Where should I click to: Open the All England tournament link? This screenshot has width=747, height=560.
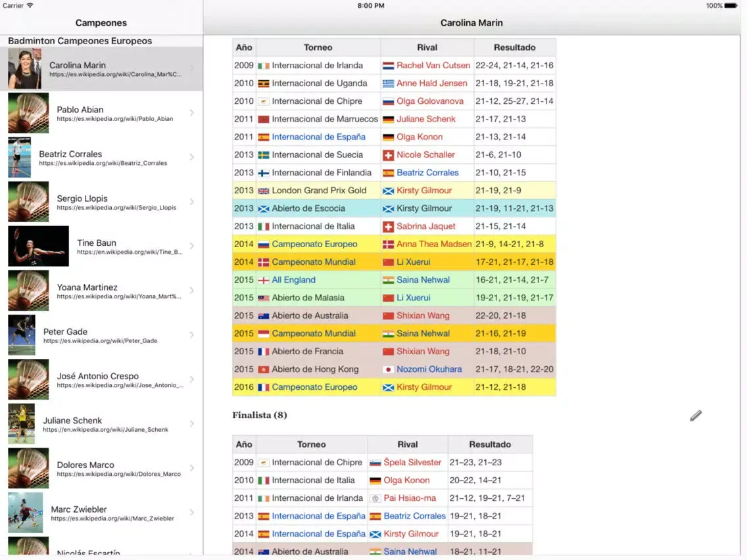pos(293,280)
